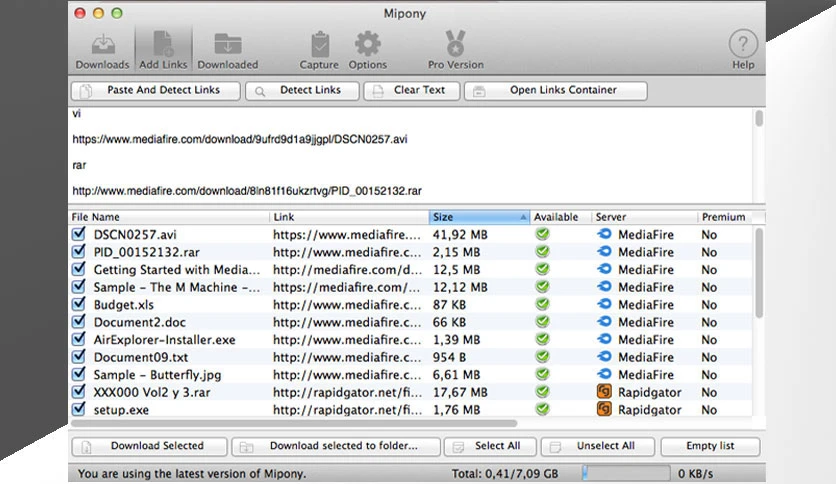
Task: Click the Unselect All button
Action: coord(598,446)
